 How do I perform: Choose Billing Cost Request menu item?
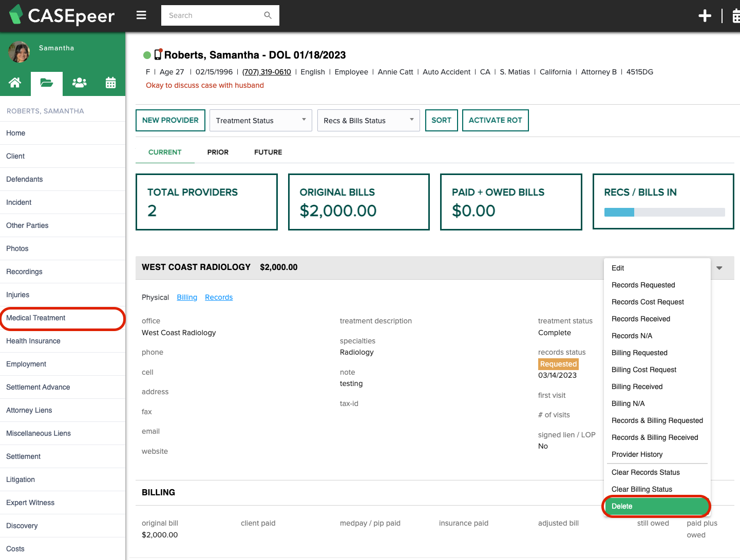pyautogui.click(x=657, y=370)
